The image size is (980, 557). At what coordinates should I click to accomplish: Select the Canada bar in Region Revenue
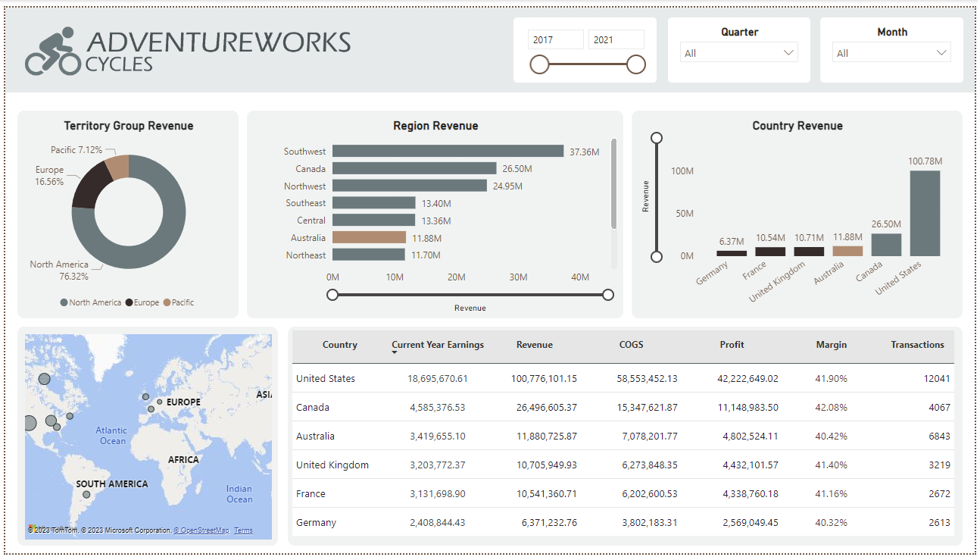pos(414,168)
